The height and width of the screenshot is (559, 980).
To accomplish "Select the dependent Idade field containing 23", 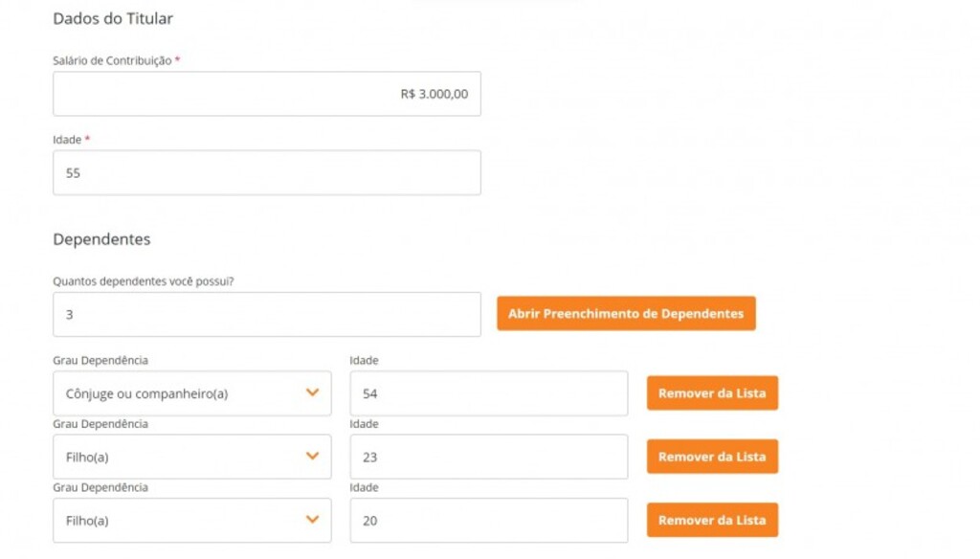I will click(488, 457).
